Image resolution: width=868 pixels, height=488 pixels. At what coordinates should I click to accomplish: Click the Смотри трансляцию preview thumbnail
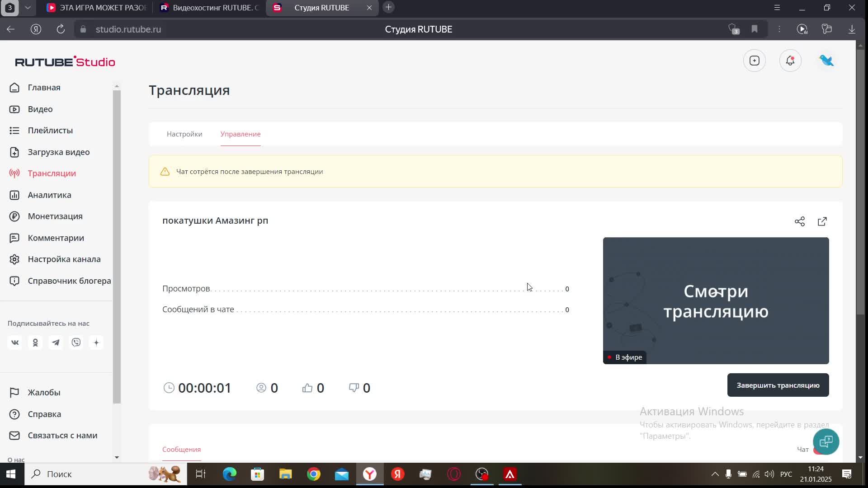(716, 300)
